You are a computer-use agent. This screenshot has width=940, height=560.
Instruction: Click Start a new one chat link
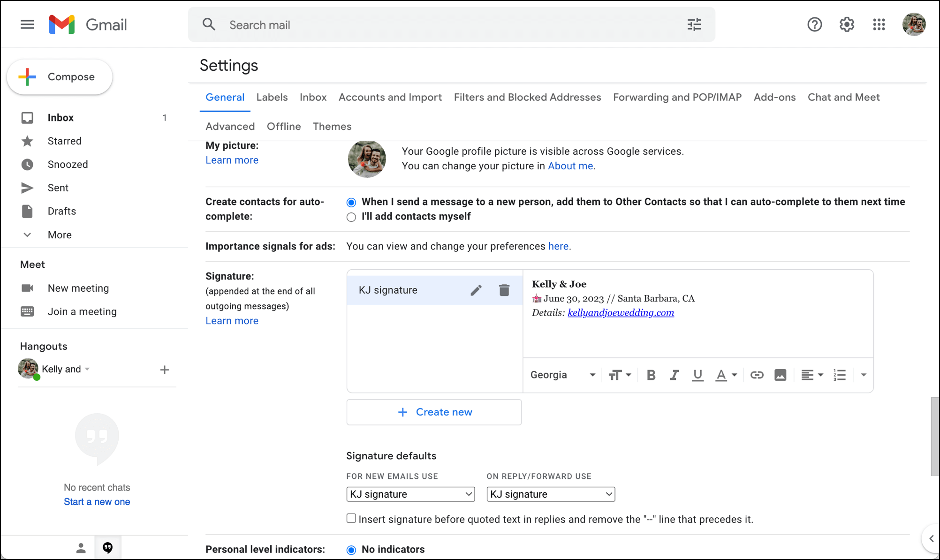97,501
